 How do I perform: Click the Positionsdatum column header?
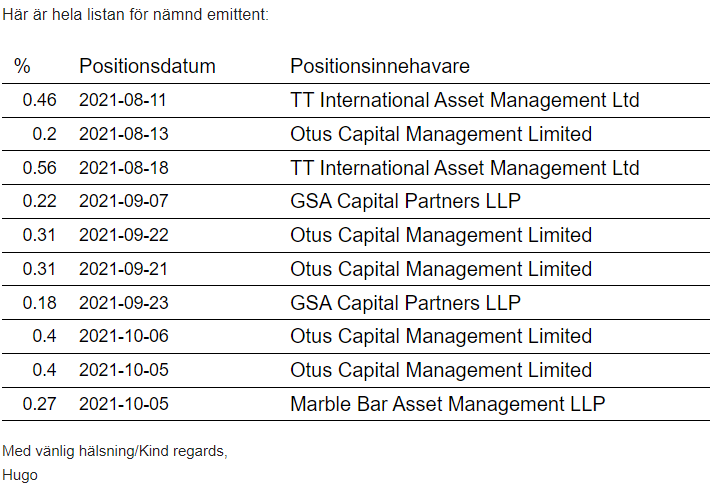tap(147, 66)
